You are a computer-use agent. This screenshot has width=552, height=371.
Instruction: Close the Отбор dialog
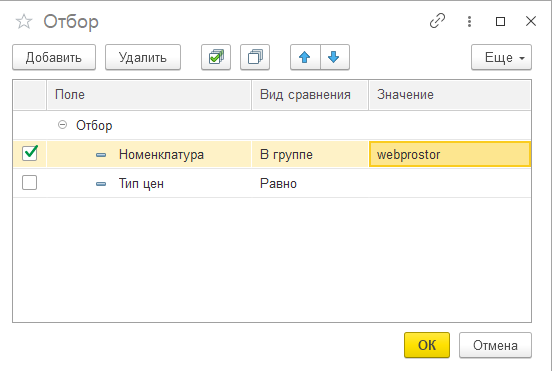click(531, 21)
